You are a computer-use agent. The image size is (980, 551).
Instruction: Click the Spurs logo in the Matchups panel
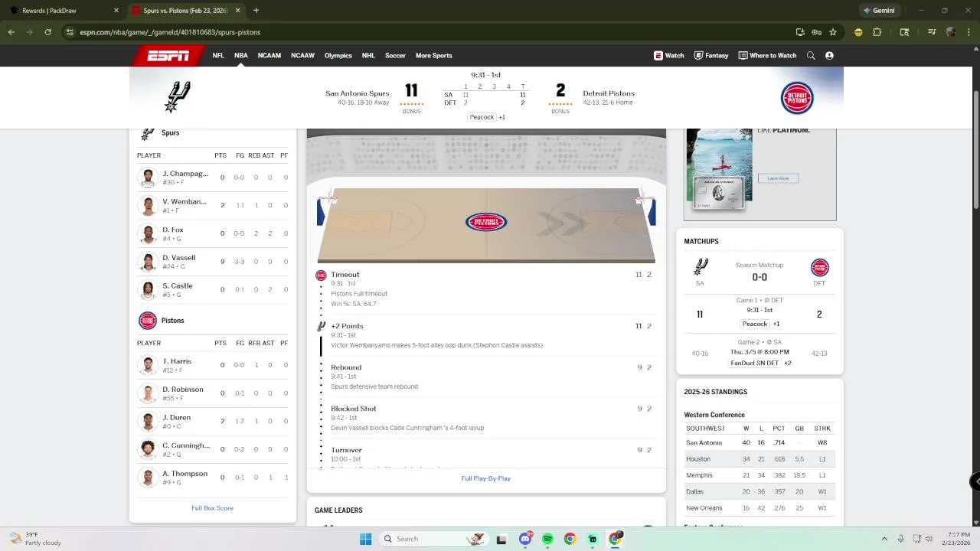(x=700, y=267)
